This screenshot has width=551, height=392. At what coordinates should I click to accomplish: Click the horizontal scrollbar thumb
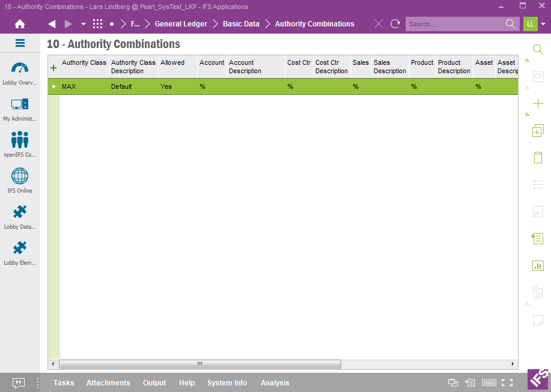tap(199, 364)
